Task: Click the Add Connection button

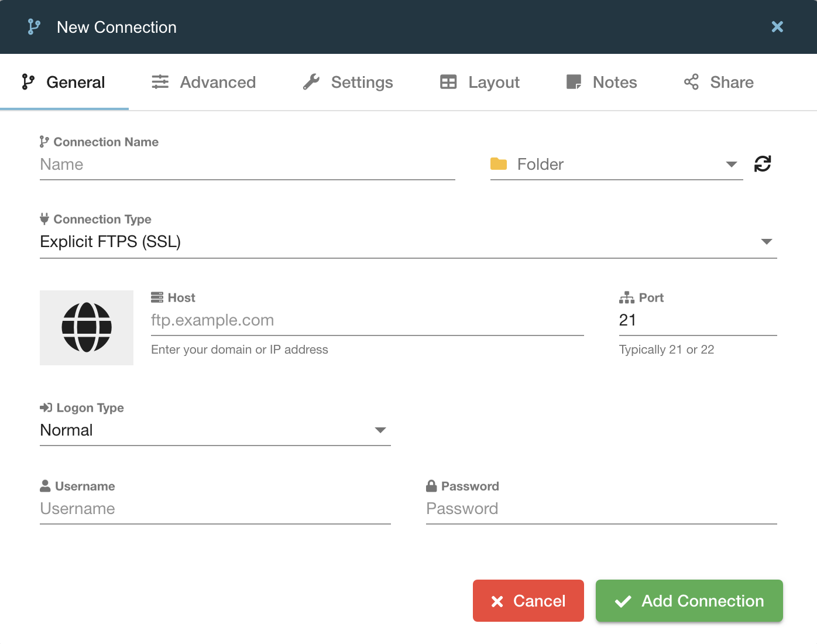Action: coord(689,601)
